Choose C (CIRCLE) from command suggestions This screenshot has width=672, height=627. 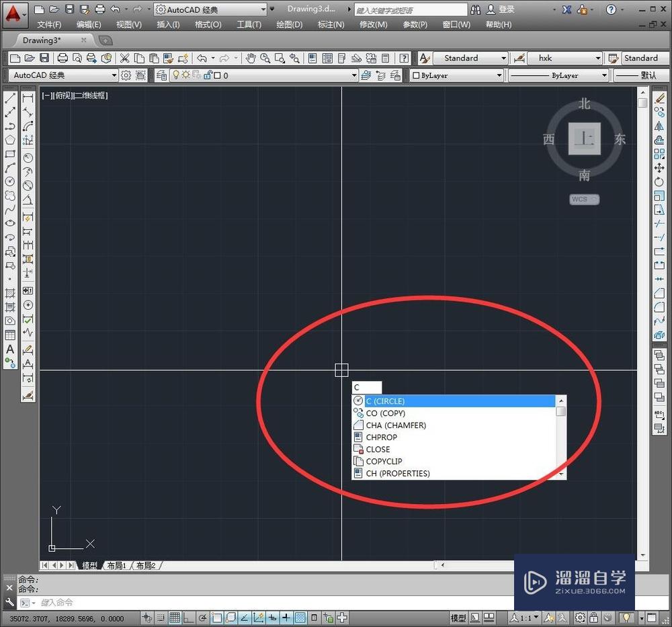tap(386, 401)
